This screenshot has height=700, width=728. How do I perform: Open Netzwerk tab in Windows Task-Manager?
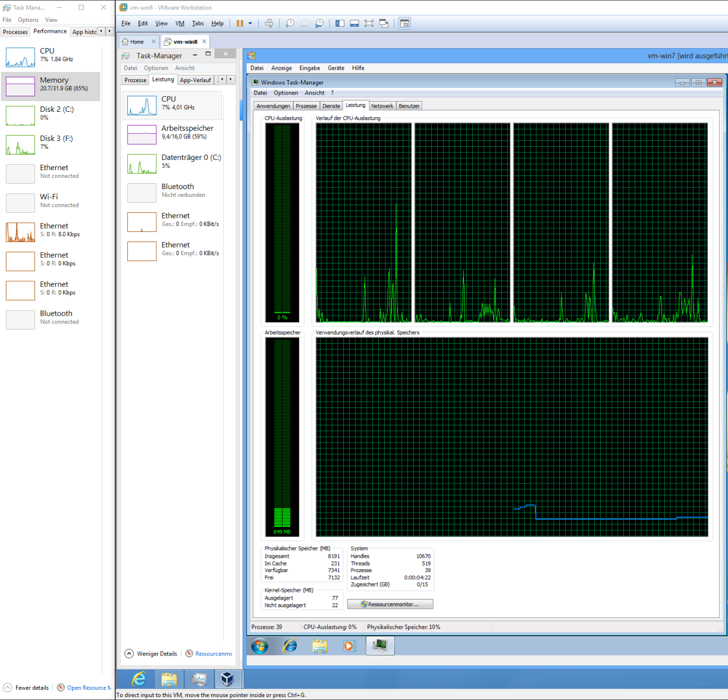click(382, 106)
